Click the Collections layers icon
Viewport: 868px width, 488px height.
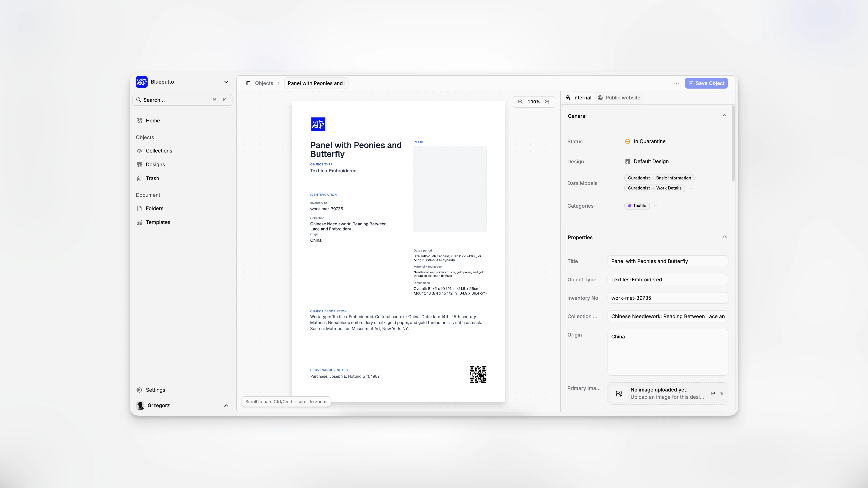coord(139,151)
